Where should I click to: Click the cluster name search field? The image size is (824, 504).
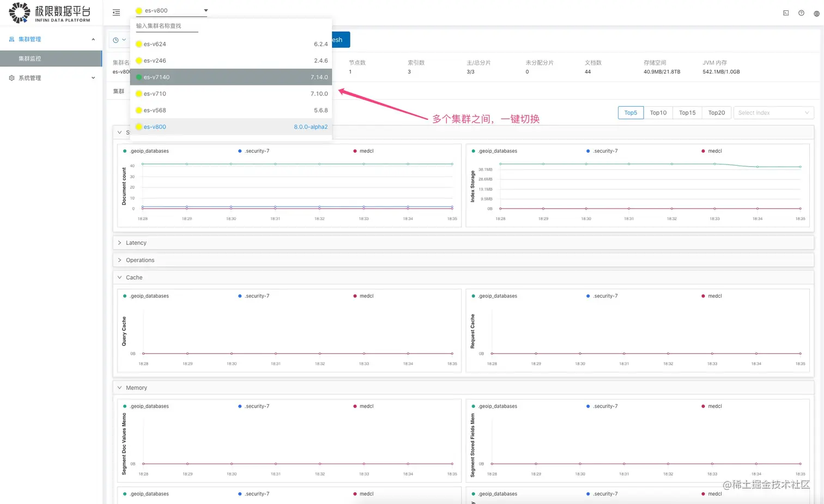(167, 26)
